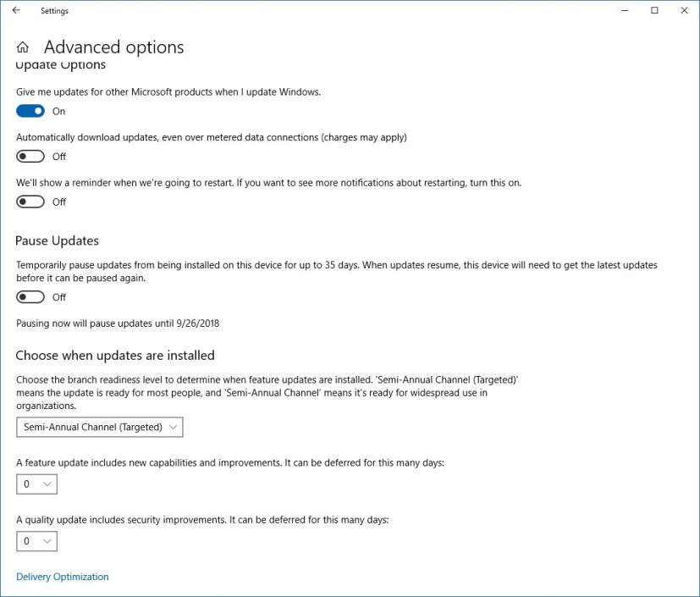
Task: Select the Semi-Annual Channel (Targeted) value text
Action: click(85, 427)
